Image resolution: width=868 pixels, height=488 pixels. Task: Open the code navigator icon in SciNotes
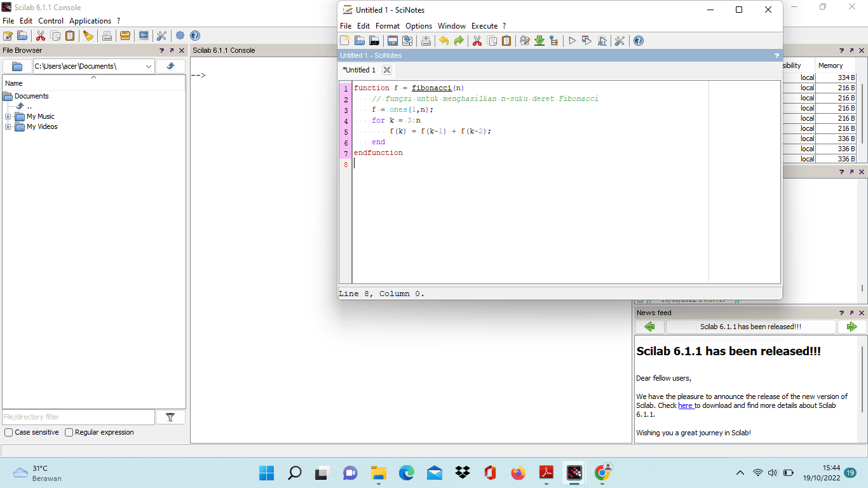click(554, 41)
